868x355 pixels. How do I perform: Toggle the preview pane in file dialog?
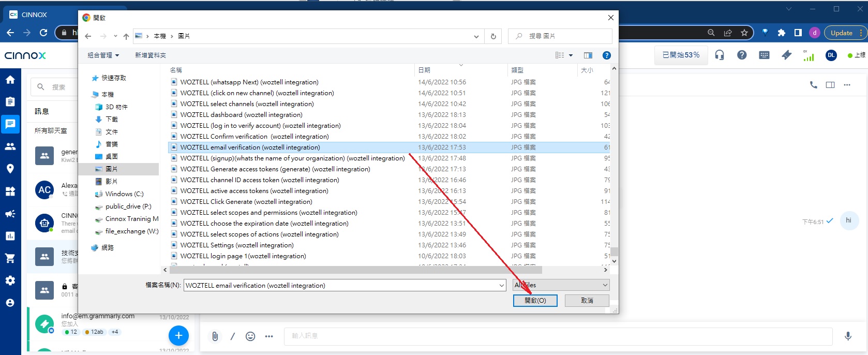click(588, 55)
